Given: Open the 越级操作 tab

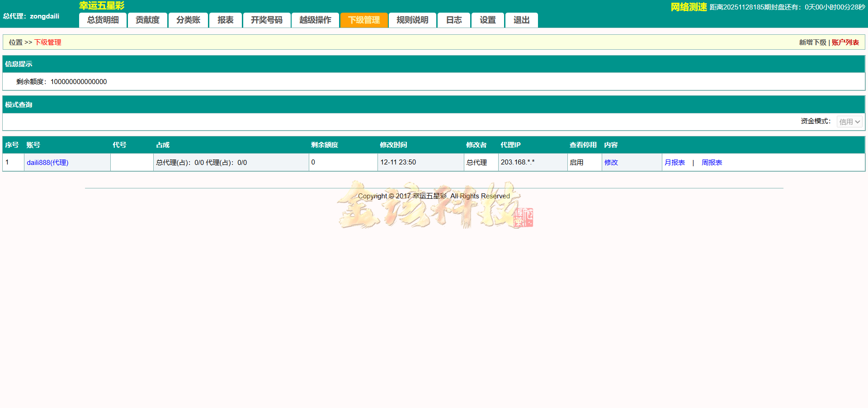Looking at the screenshot, I should [315, 20].
